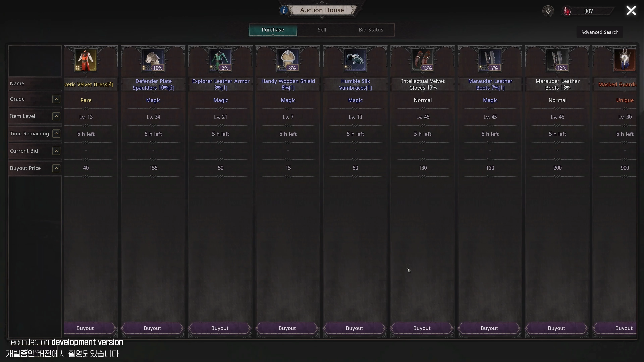This screenshot has height=362, width=644.
Task: Toggle Current Bid sort arrow
Action: (56, 151)
